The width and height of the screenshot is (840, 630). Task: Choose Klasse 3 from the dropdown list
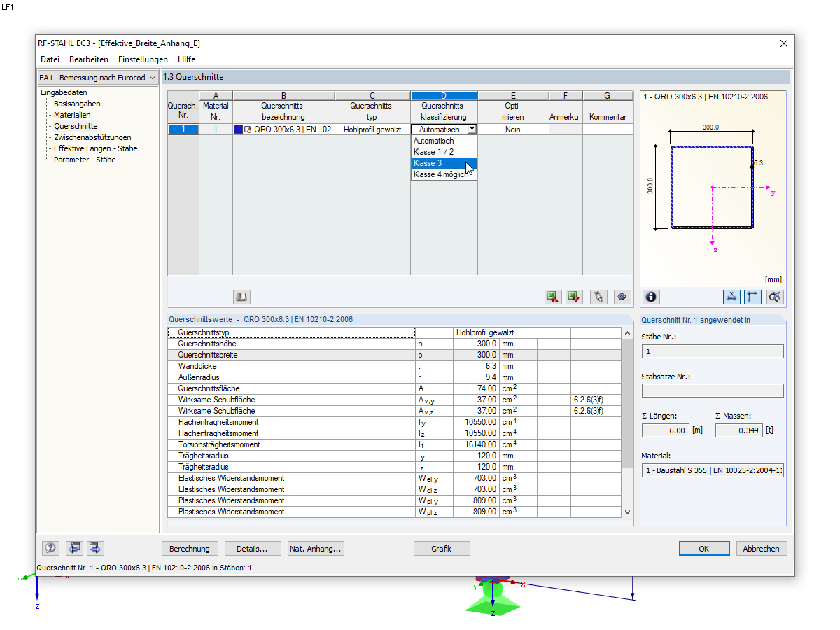pos(444,163)
